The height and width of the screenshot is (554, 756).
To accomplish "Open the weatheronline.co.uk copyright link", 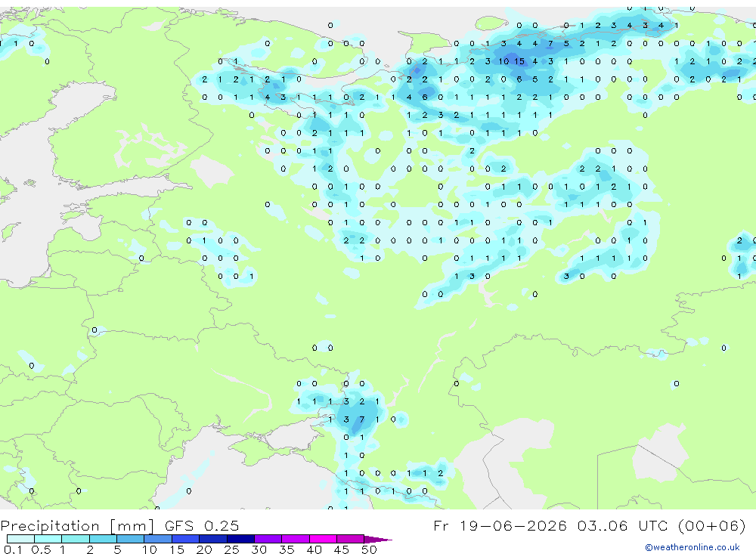I will (x=692, y=547).
